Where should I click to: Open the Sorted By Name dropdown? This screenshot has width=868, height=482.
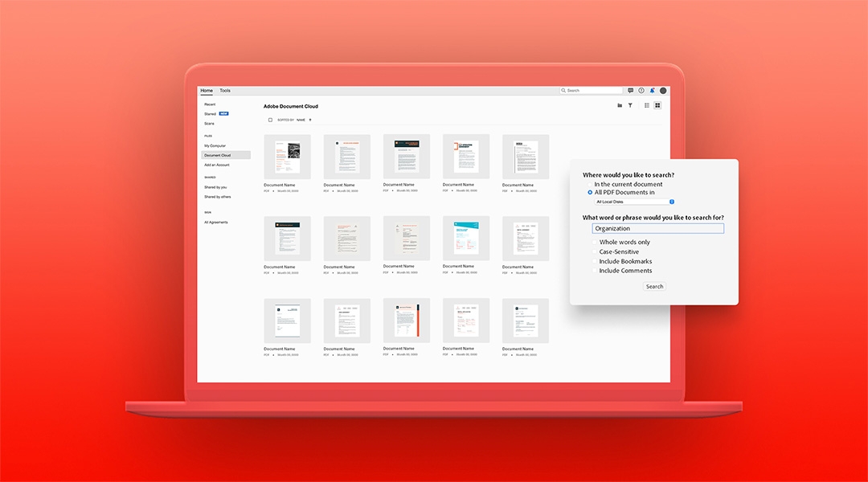click(x=291, y=120)
